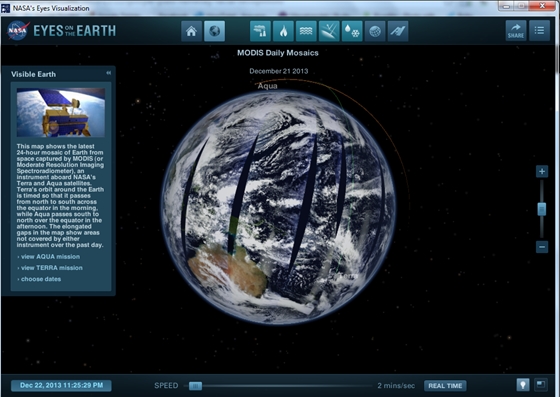Click the SHARE button
This screenshot has height=397, width=560.
[x=516, y=31]
